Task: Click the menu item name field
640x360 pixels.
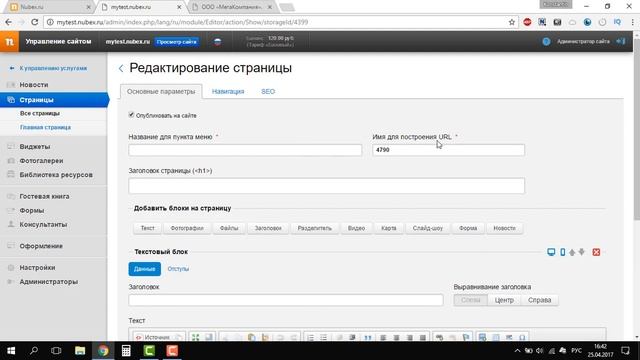Action: tap(245, 150)
